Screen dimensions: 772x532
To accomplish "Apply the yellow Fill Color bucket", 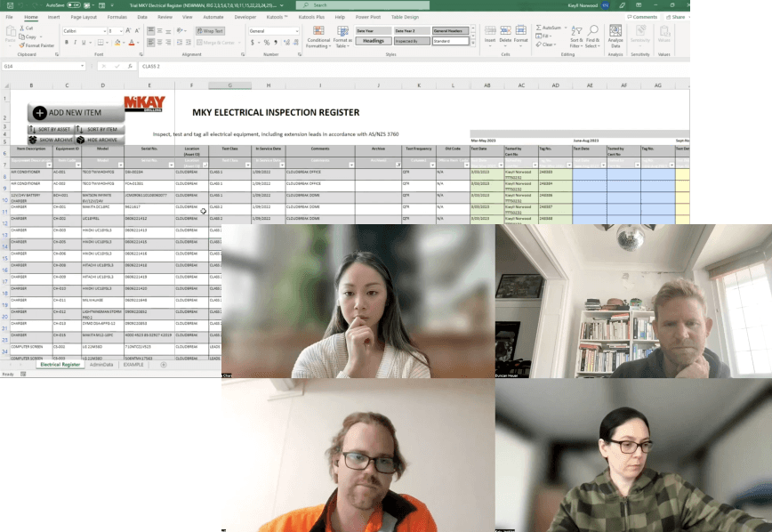I will [x=117, y=43].
